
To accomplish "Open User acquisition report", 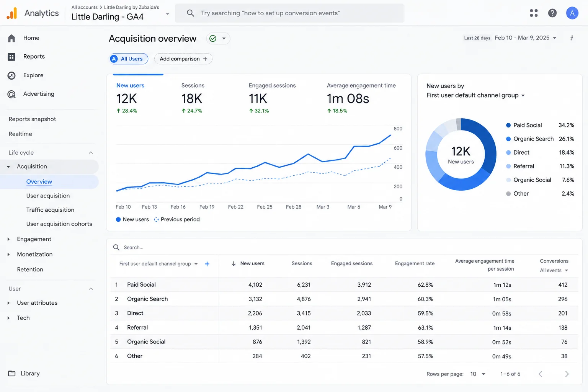I will (x=48, y=196).
